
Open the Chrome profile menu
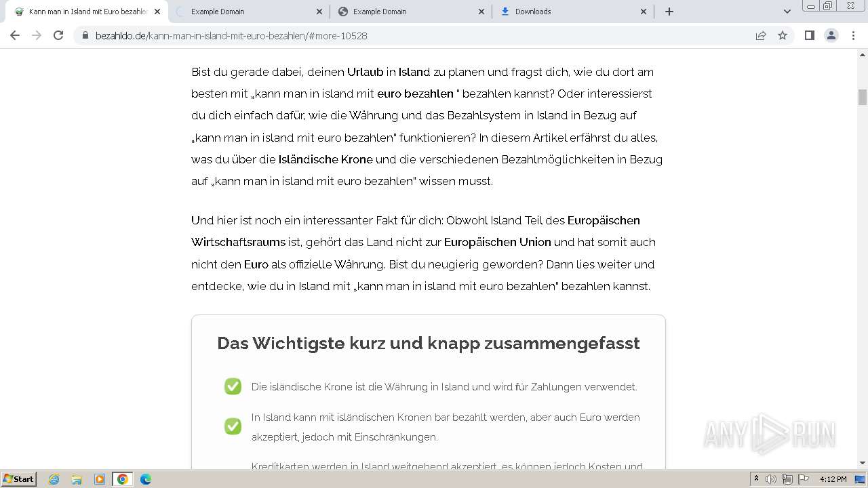[x=831, y=35]
